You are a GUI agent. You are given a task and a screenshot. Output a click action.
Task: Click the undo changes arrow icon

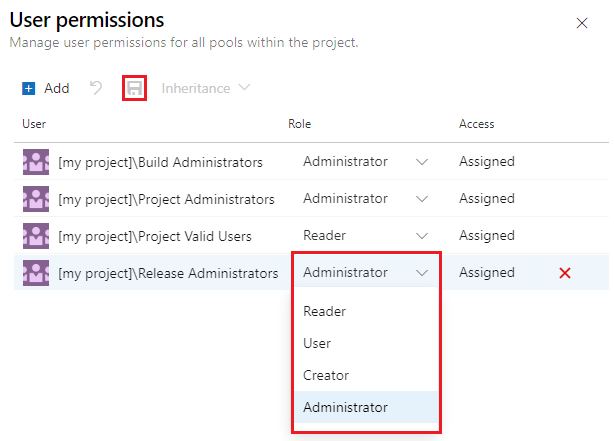96,88
